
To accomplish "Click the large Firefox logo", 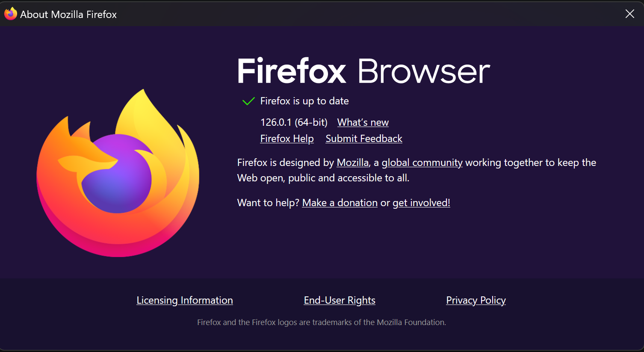I will [x=118, y=173].
